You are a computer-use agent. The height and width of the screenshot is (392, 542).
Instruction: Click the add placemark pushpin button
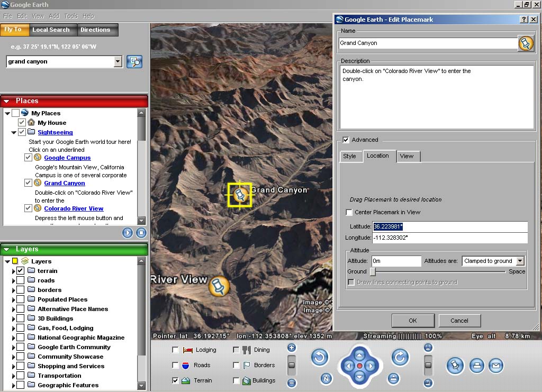(x=455, y=366)
